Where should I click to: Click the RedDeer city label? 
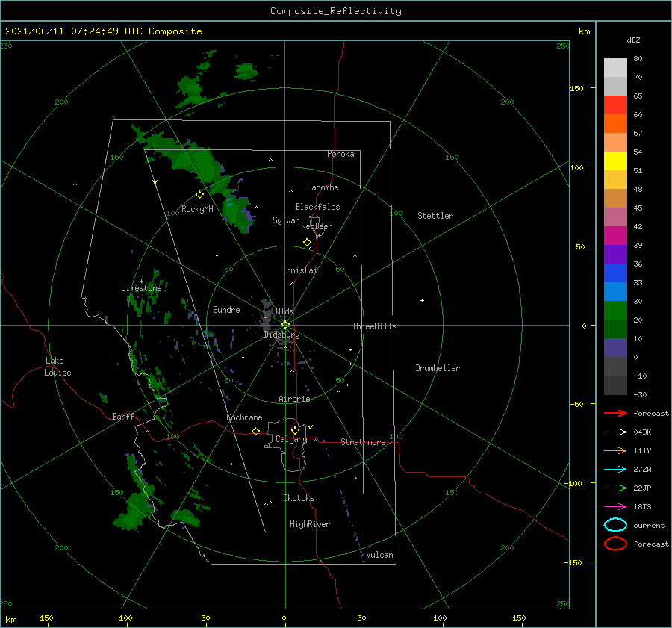click(x=317, y=226)
